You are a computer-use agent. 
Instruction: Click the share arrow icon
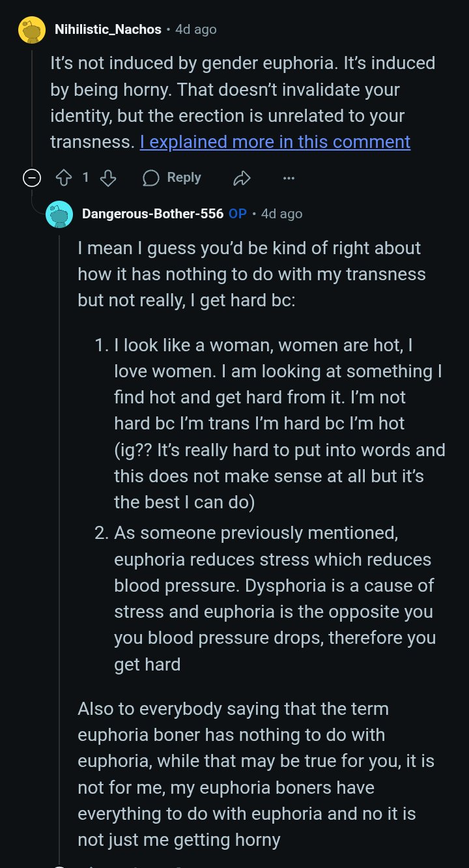point(242,178)
